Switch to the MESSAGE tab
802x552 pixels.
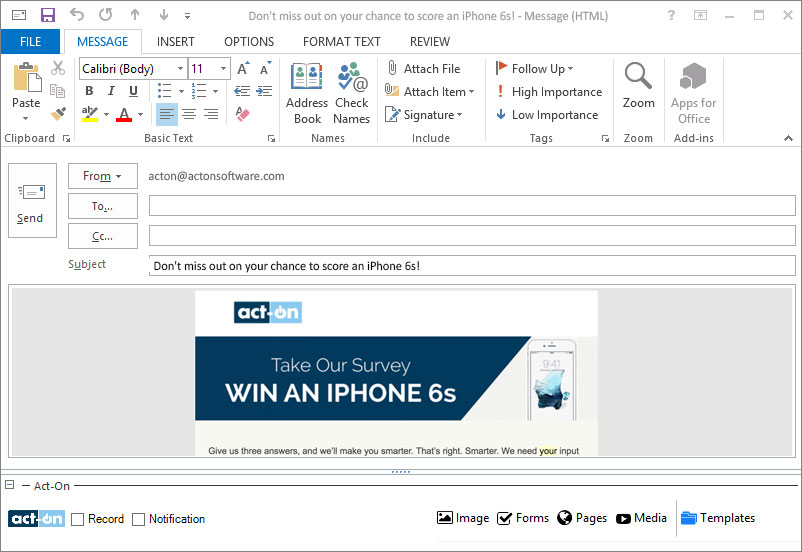[x=102, y=41]
